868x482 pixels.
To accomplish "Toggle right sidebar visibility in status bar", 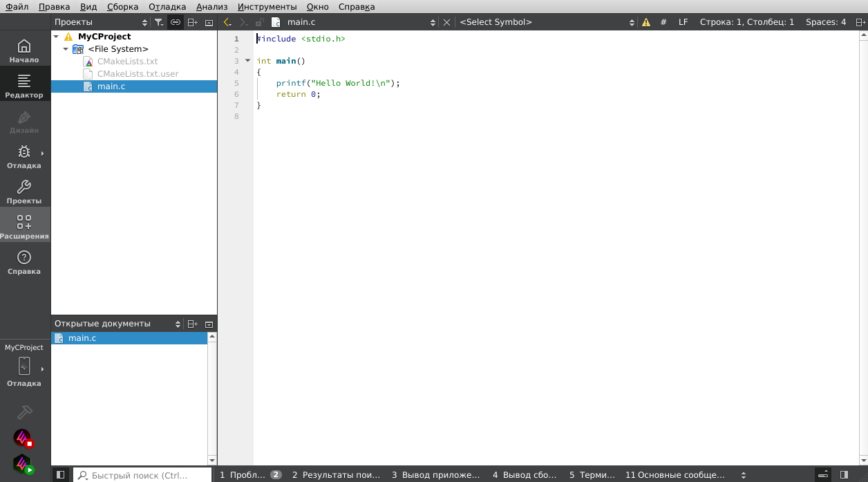I will coord(844,475).
